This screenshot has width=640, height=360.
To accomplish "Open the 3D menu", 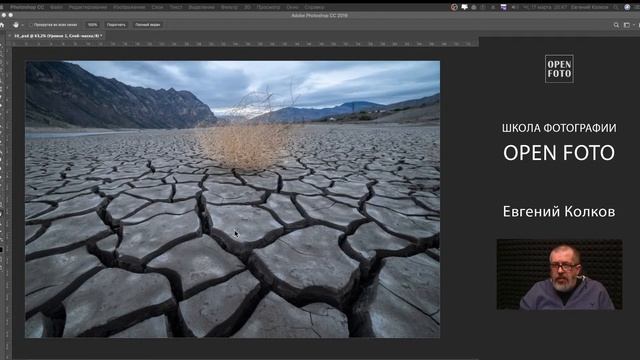I will [x=247, y=7].
